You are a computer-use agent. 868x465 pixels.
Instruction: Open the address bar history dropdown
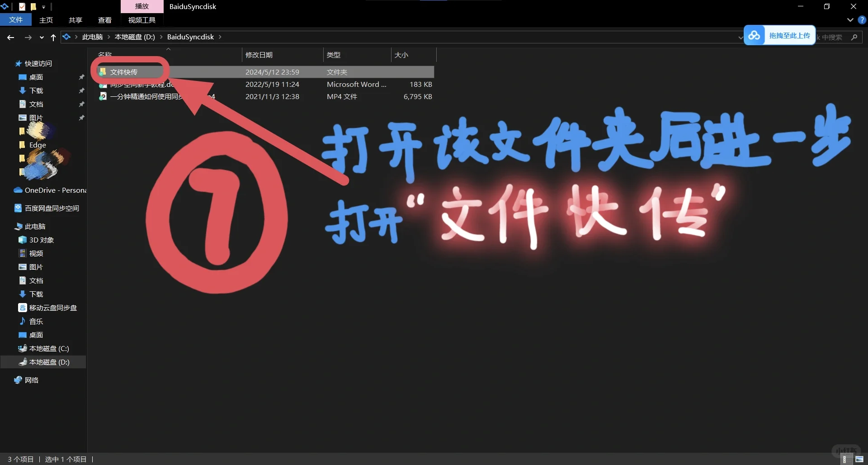coord(740,38)
